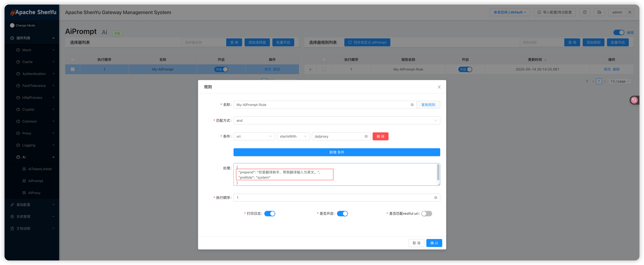644x265 pixels.
Task: Select all selectors header checkbox
Action: (72, 60)
